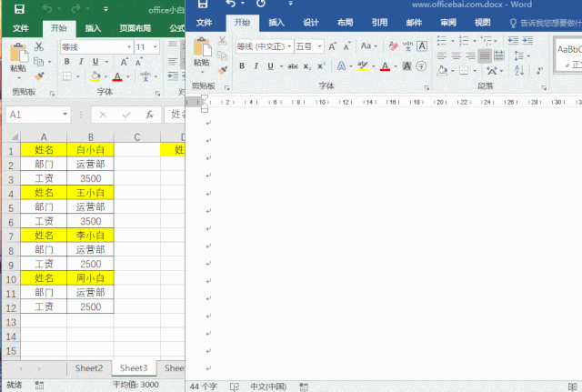582x392 pixels.
Task: Decrease indent in Word paragraph group
Action: click(x=513, y=40)
